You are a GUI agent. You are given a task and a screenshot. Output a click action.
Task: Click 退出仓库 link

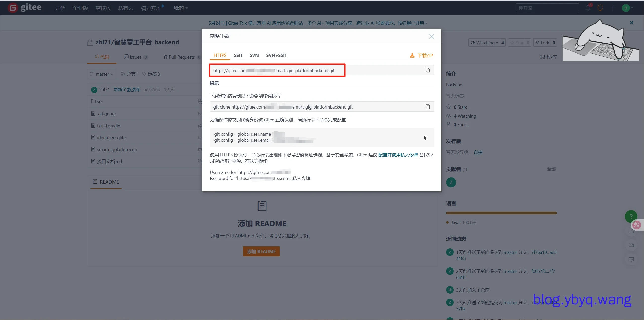pyautogui.click(x=548, y=57)
